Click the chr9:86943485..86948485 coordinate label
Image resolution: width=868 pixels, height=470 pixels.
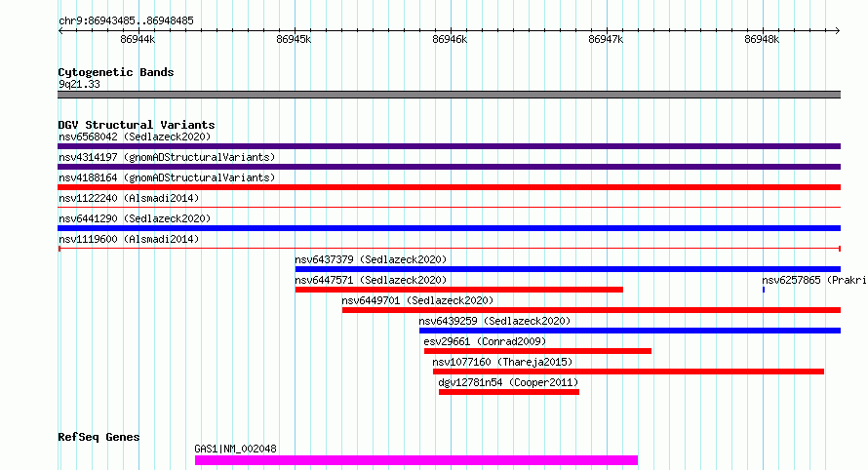(x=126, y=21)
